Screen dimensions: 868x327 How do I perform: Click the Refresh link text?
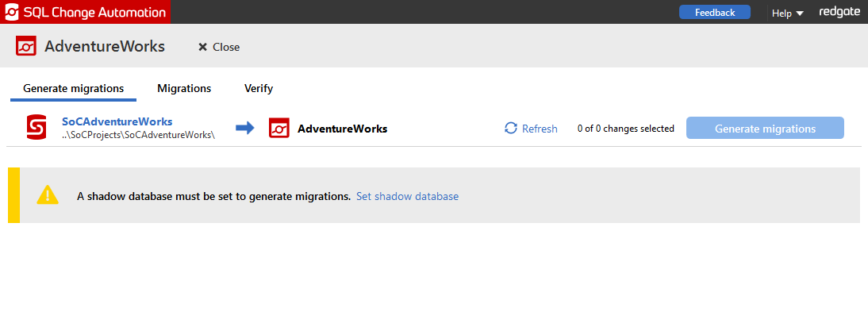click(540, 129)
